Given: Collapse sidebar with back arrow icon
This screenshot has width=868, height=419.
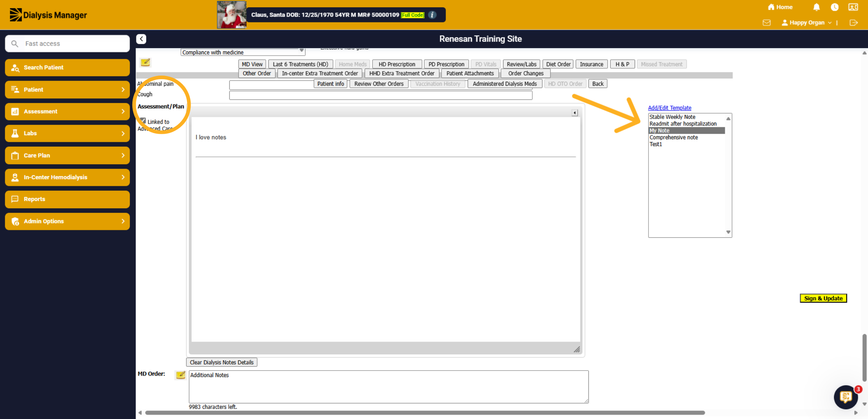Looking at the screenshot, I should (x=141, y=39).
